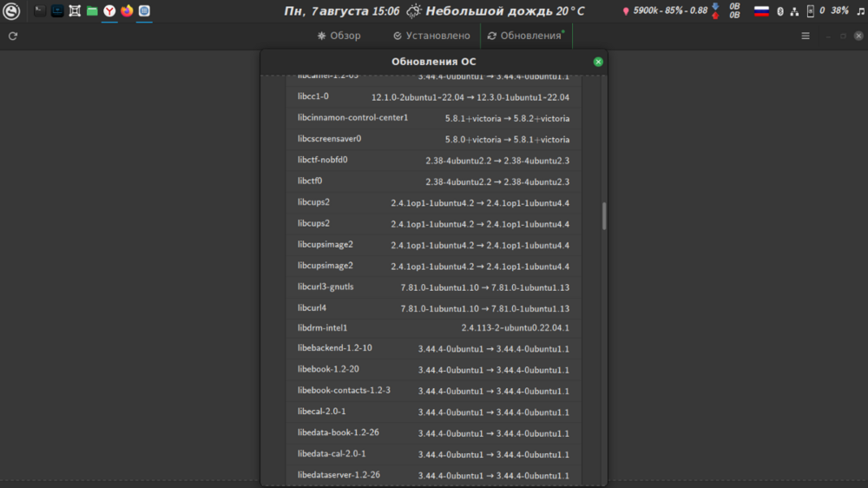This screenshot has width=868, height=488.
Task: Select the libctf0 package row
Action: 433,181
